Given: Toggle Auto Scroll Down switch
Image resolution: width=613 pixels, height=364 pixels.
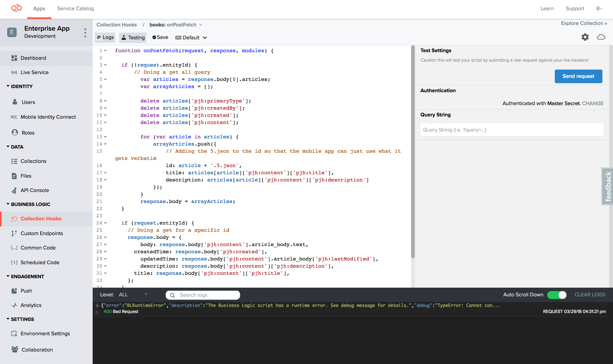Looking at the screenshot, I should tap(556, 295).
